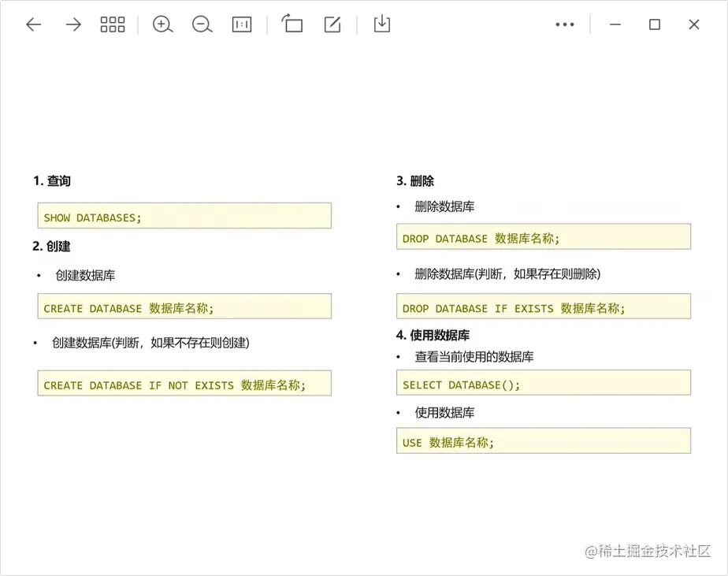The width and height of the screenshot is (728, 576).
Task: Minimize the image viewer window
Action: click(615, 24)
